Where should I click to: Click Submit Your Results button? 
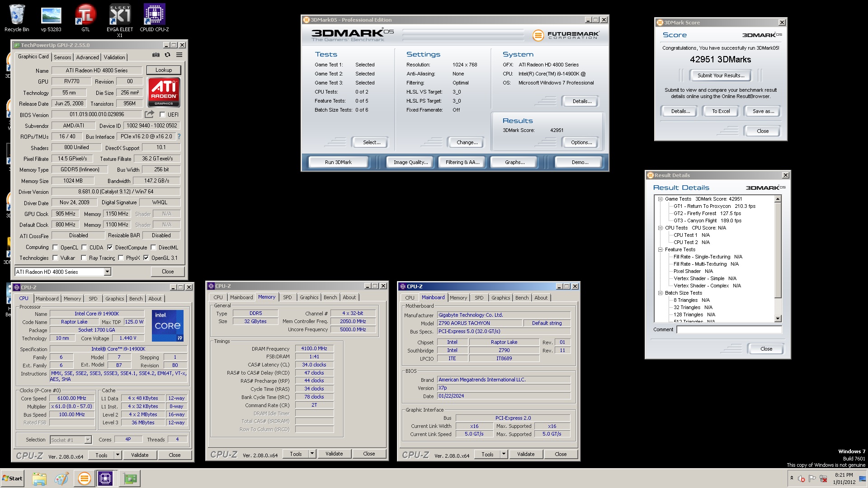[721, 75]
